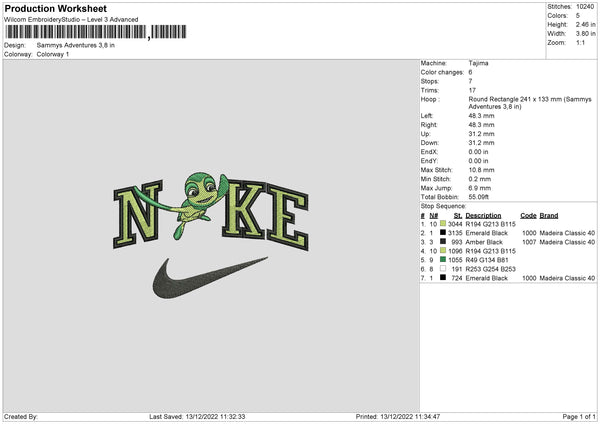This screenshot has width=600, height=424.
Task: Select the "Down:" margin label
Action: [429, 143]
